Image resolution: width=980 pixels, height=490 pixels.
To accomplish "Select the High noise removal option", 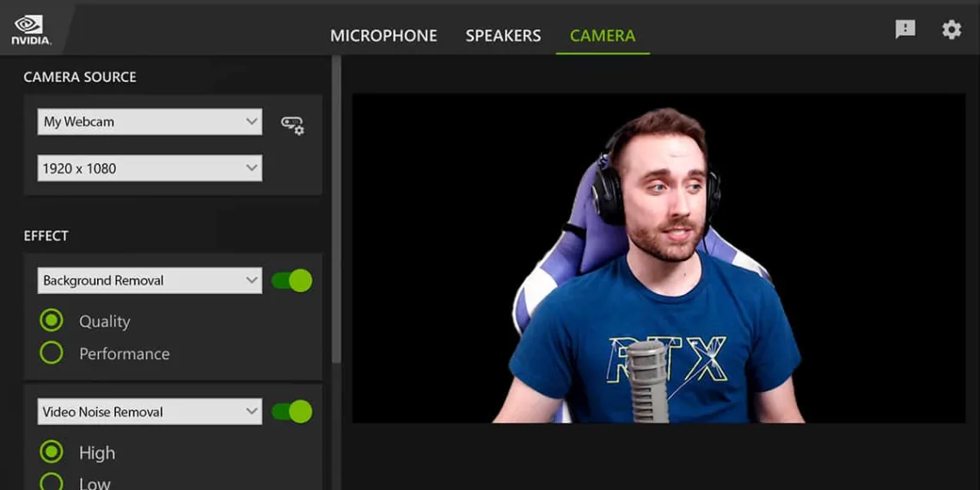I will (52, 452).
